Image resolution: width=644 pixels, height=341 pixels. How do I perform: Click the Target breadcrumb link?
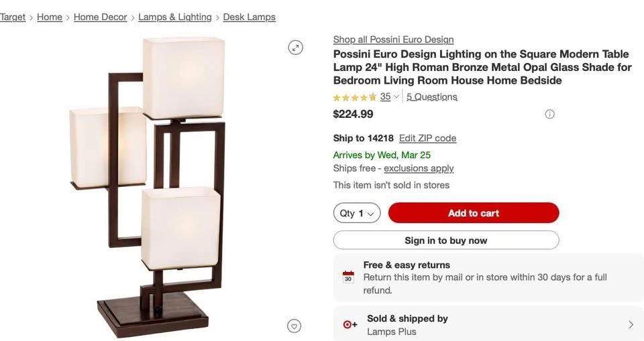[x=13, y=17]
